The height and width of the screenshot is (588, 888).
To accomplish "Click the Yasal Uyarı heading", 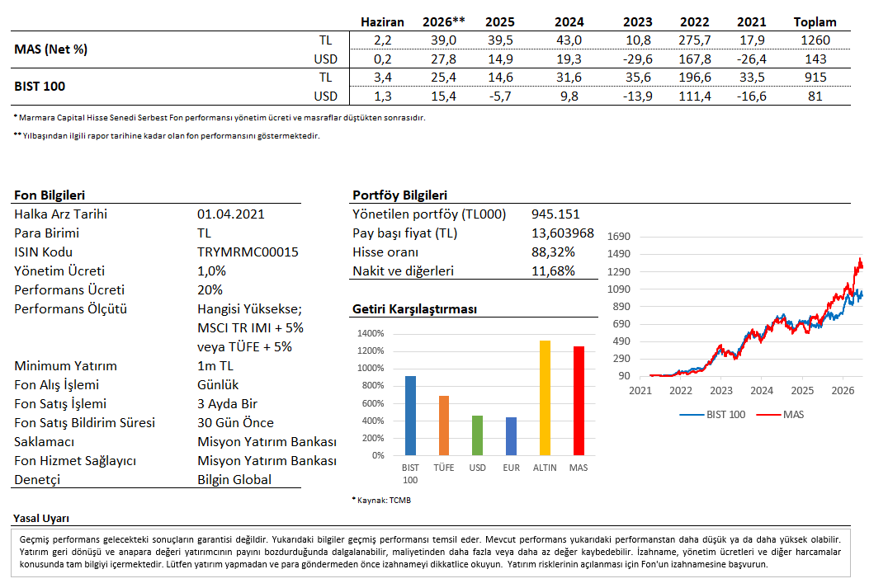I will coord(40,519).
